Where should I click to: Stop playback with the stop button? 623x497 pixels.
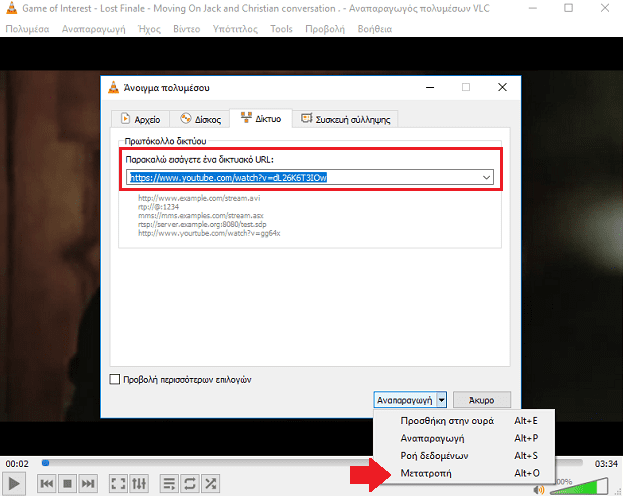(68, 483)
